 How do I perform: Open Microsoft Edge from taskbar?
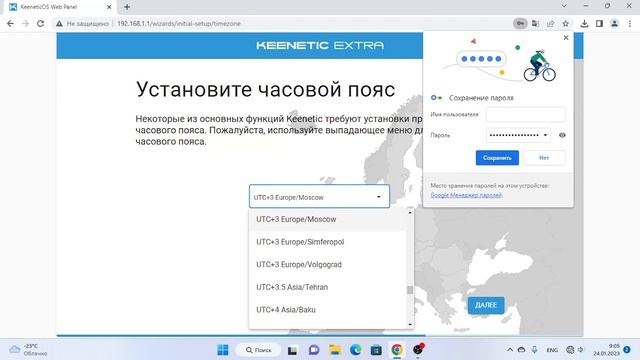[x=356, y=350]
